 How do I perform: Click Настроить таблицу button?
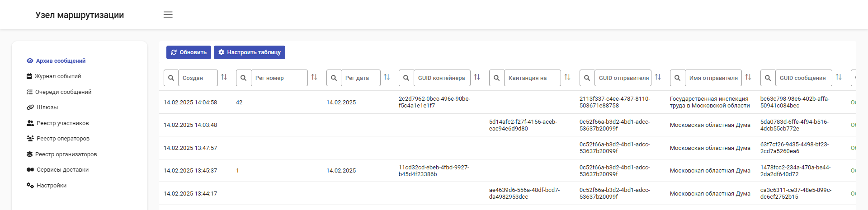tap(250, 52)
